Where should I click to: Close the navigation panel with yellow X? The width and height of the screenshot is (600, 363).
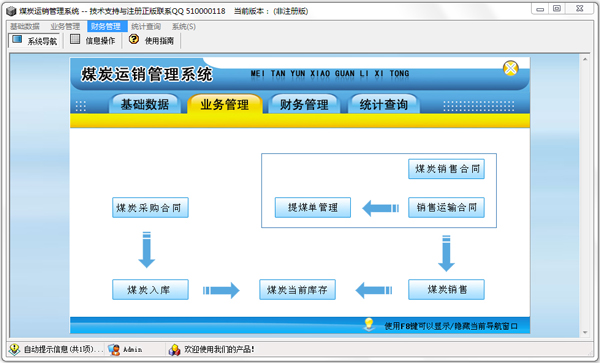(510, 68)
